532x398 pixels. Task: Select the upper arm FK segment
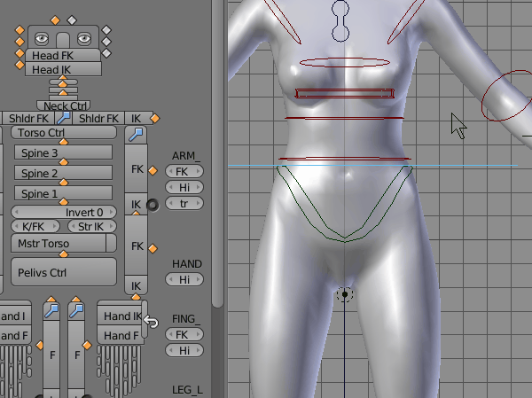(136, 168)
